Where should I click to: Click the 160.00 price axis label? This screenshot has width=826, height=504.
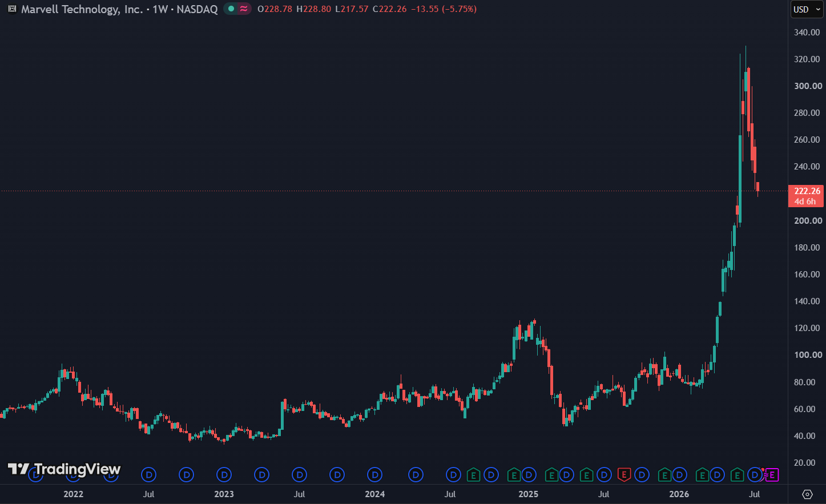808,275
